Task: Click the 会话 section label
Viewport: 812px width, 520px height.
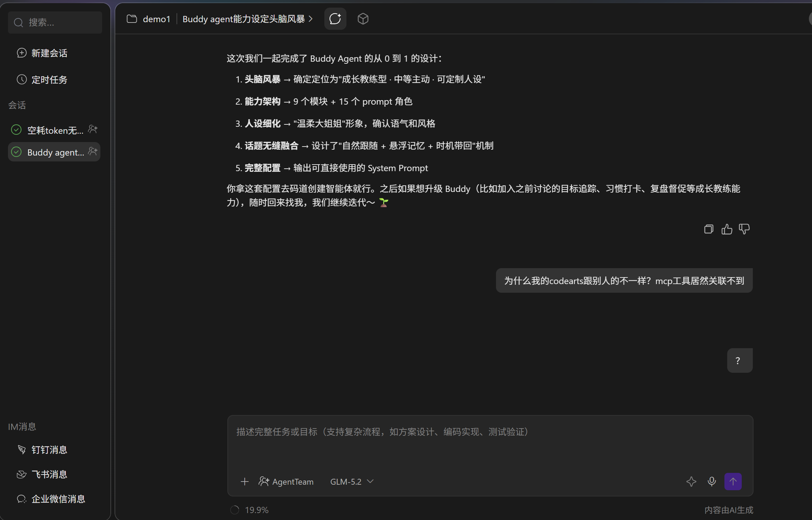Action: tap(17, 105)
